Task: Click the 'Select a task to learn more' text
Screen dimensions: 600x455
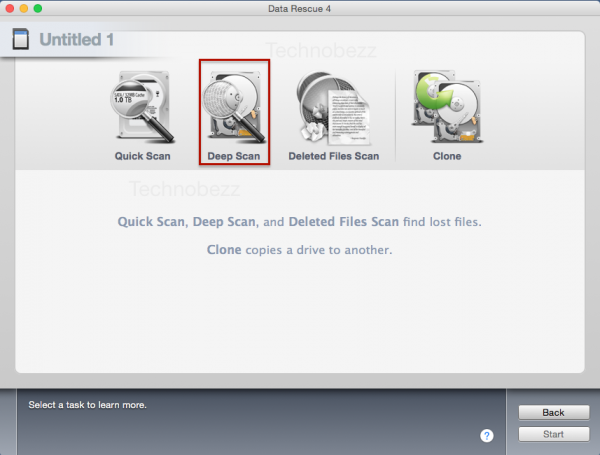Action: [x=88, y=405]
